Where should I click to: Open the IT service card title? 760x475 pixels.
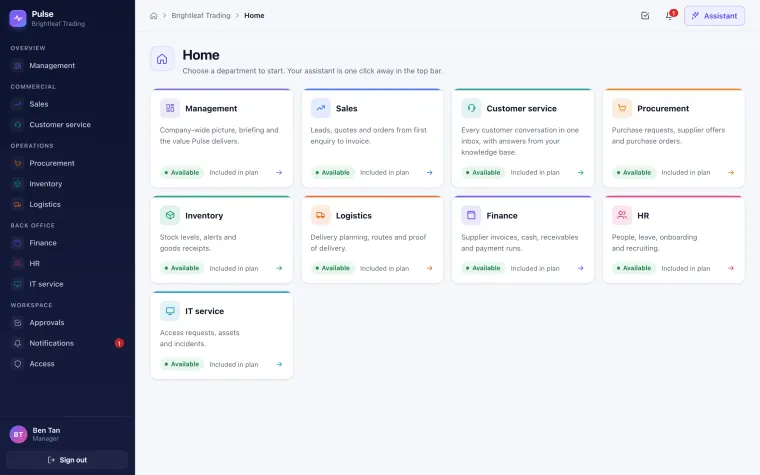point(205,311)
